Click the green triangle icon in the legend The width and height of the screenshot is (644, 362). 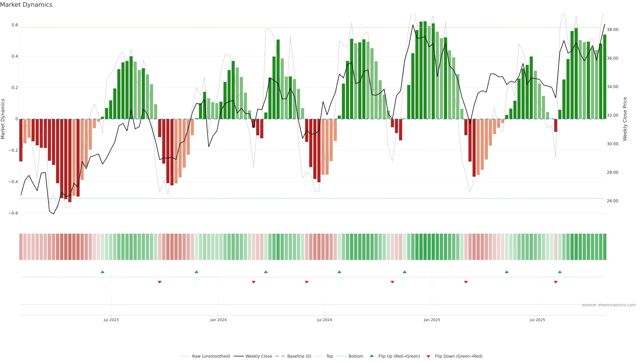372,356
